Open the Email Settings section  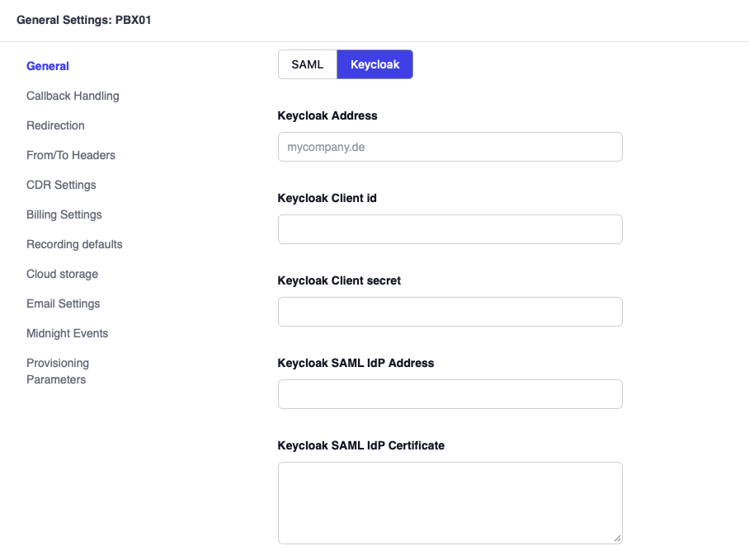[x=63, y=304]
